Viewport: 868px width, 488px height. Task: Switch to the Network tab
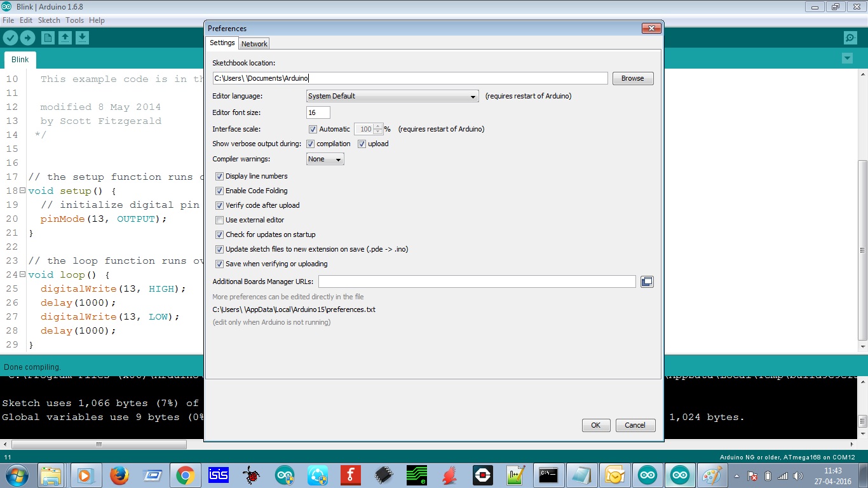[x=254, y=44]
